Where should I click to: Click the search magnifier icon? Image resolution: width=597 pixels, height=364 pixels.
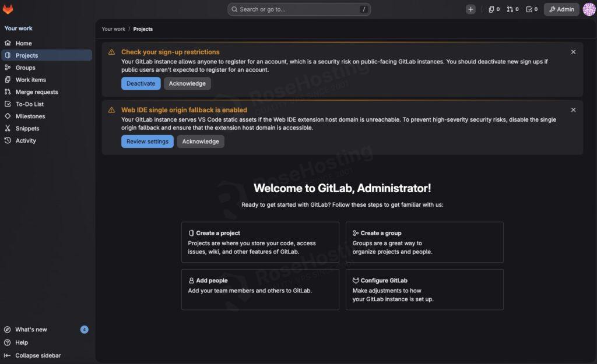click(234, 9)
